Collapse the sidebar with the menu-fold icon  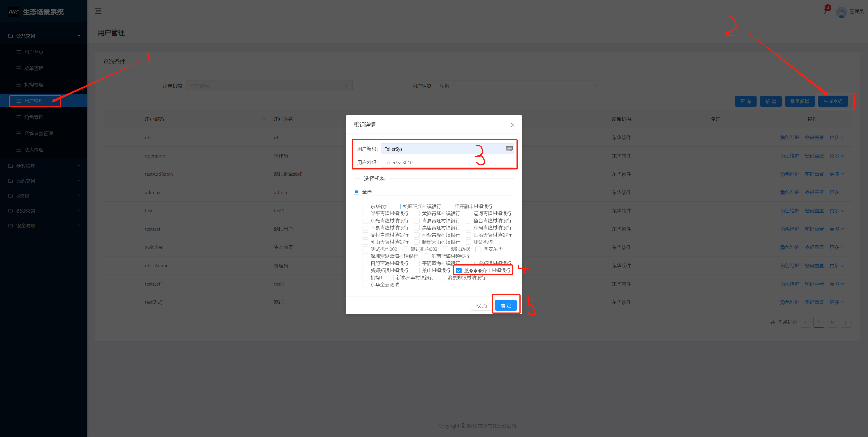pyautogui.click(x=98, y=11)
